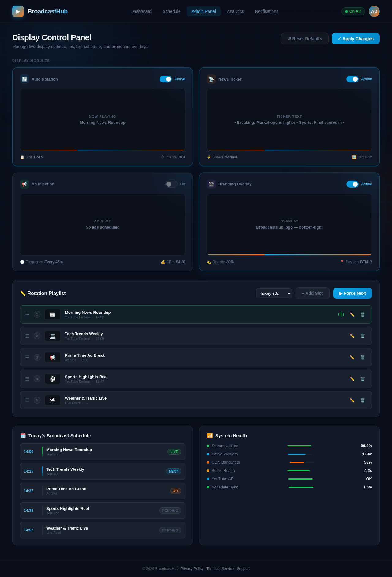
Task: Click drag handle for Sports Highlights Reel
Action: pos(27,379)
